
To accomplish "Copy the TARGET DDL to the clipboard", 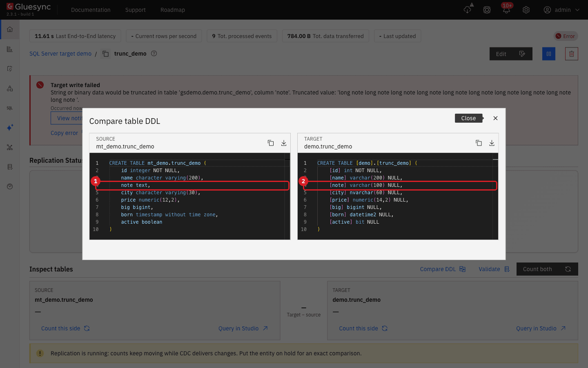I will click(x=479, y=143).
